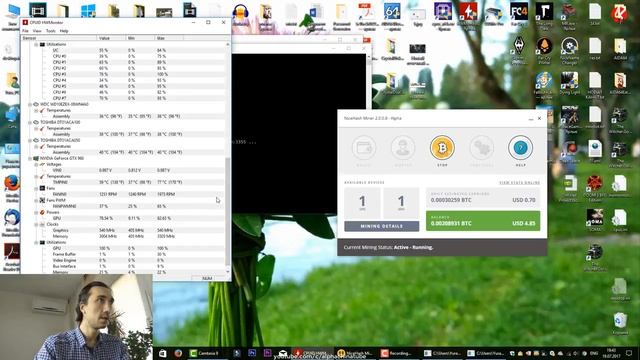Select the CPU #7 utilization row
Screen dimensions: 640x360
[x=124, y=98]
